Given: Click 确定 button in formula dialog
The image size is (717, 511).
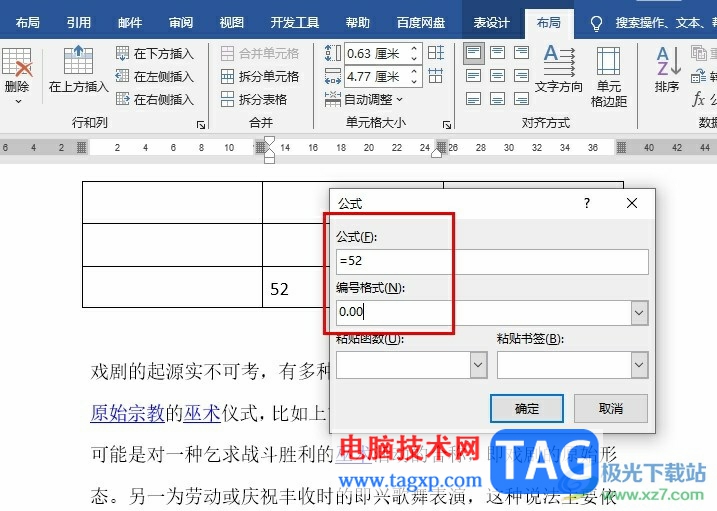Looking at the screenshot, I should coord(527,408).
